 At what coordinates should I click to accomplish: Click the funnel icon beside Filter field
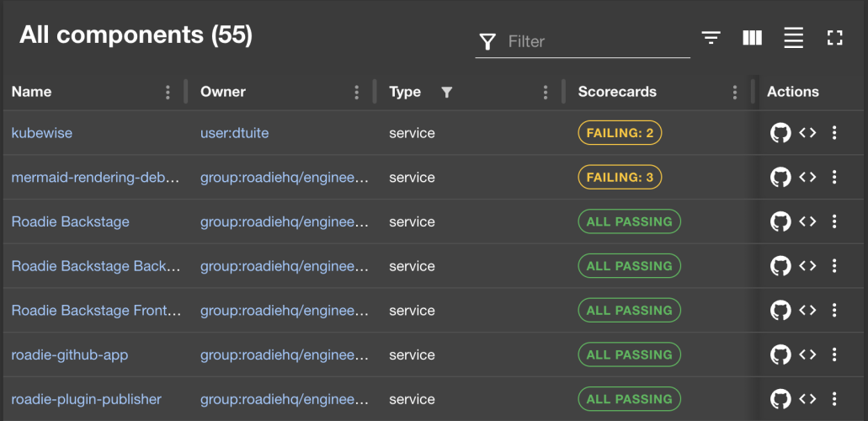pyautogui.click(x=487, y=41)
